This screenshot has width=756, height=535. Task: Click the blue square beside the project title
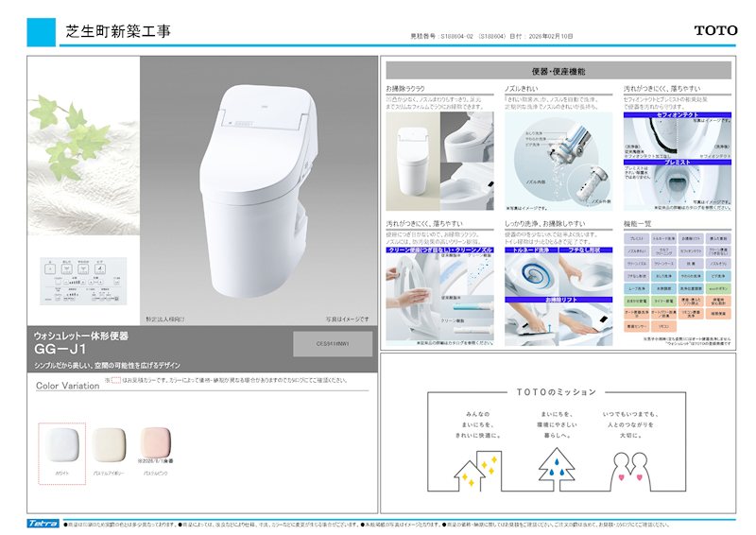point(42,31)
